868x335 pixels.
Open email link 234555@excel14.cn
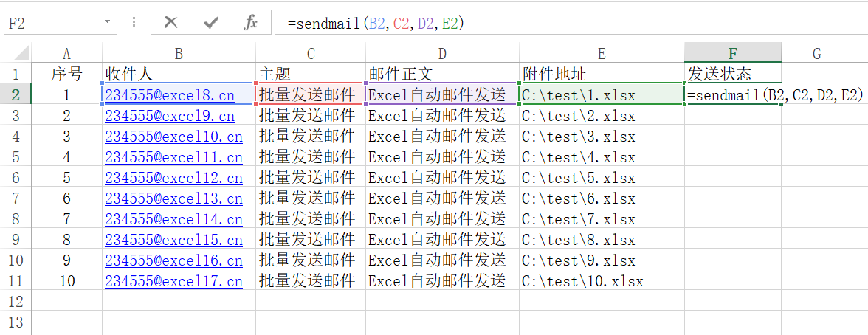pyautogui.click(x=174, y=219)
